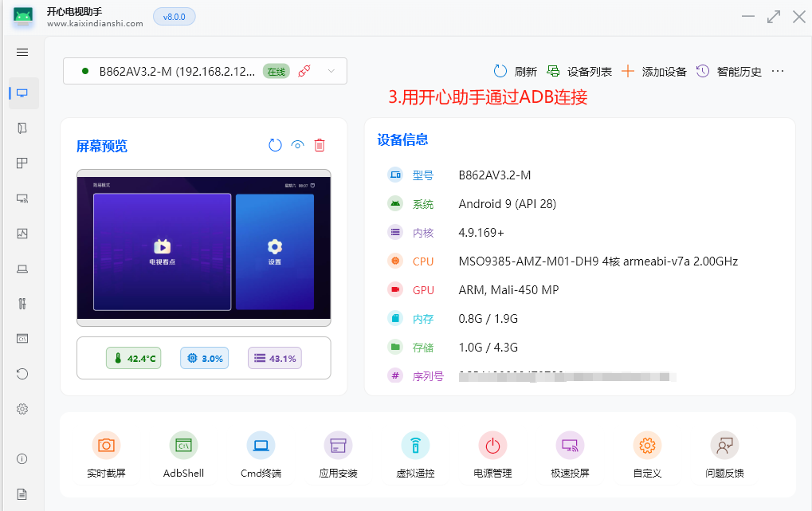This screenshot has width=812, height=511.
Task: Open 虚拟遥控 virtual remote
Action: coord(415,455)
